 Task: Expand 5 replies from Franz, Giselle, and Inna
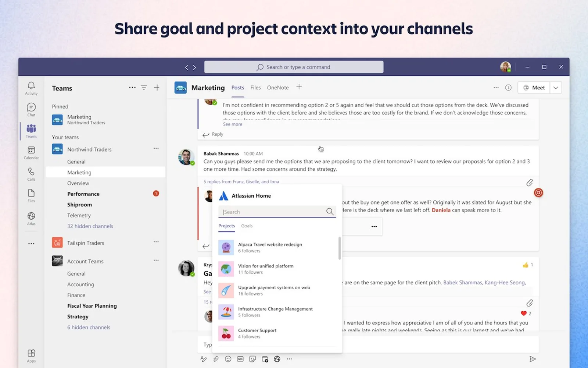[241, 182]
